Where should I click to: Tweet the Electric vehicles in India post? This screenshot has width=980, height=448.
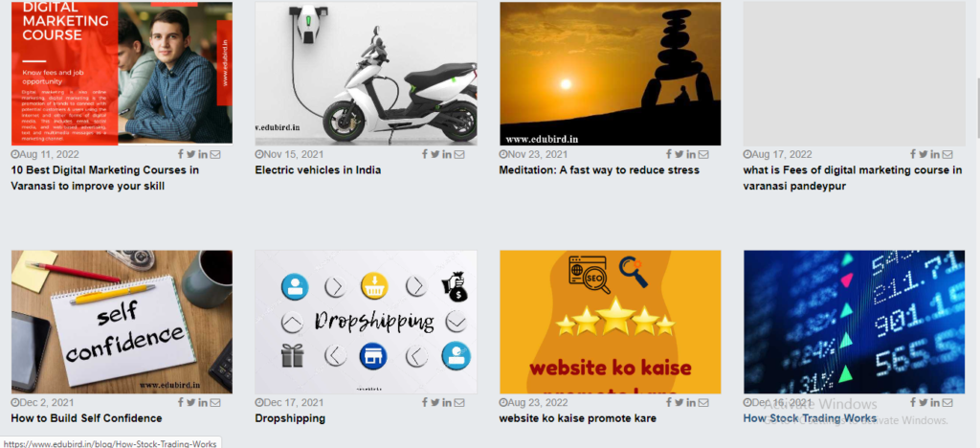point(435,154)
